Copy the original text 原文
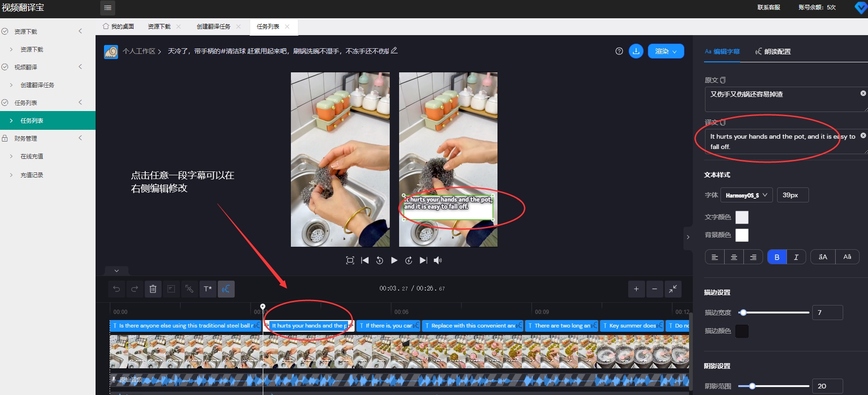868x395 pixels. click(723, 80)
